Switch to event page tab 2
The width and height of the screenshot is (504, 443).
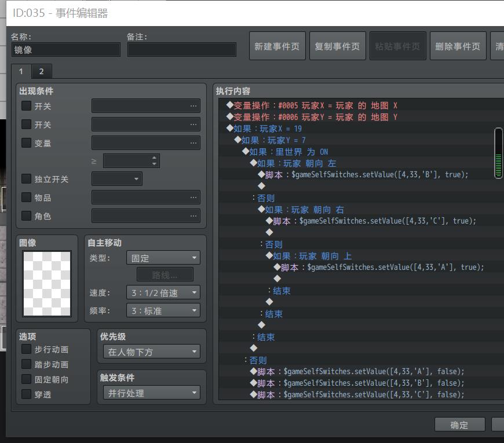tap(42, 71)
